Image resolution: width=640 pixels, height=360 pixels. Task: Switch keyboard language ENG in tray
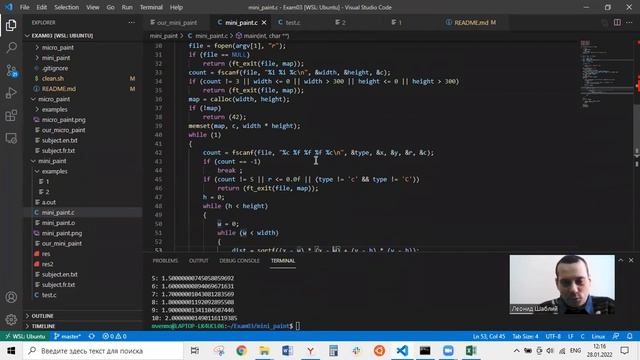(x=575, y=351)
